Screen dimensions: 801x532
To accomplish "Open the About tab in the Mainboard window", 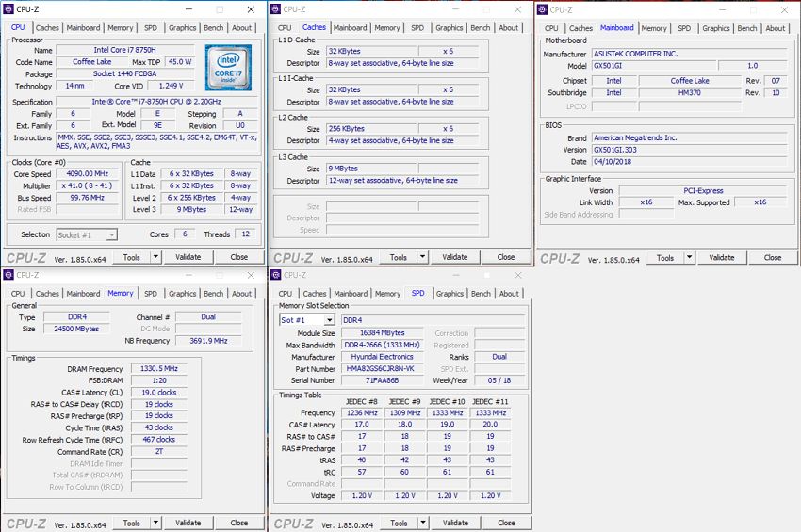I will click(x=776, y=28).
